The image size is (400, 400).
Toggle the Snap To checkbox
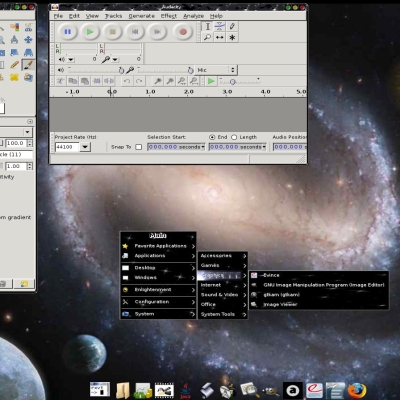point(139,147)
